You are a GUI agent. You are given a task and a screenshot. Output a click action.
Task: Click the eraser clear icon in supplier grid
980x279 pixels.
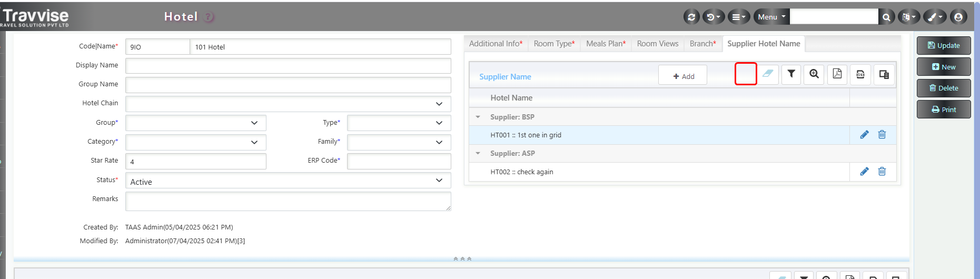(768, 74)
